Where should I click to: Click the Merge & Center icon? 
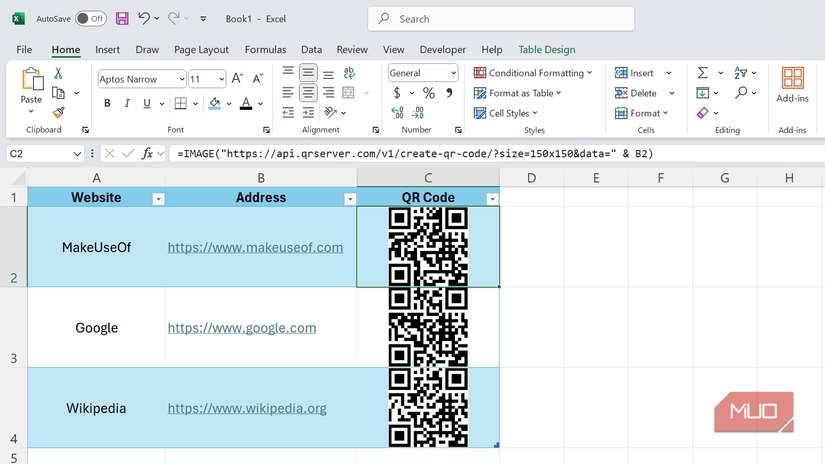pos(348,93)
